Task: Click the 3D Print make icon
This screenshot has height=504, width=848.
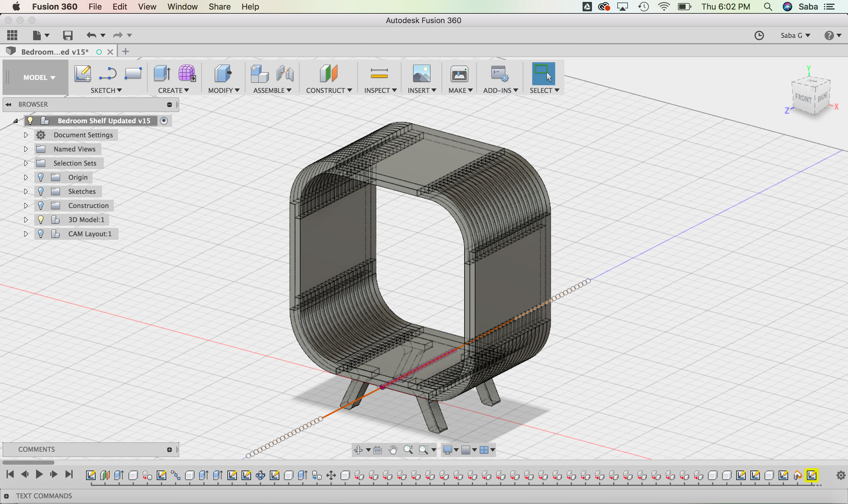Action: coord(459,73)
